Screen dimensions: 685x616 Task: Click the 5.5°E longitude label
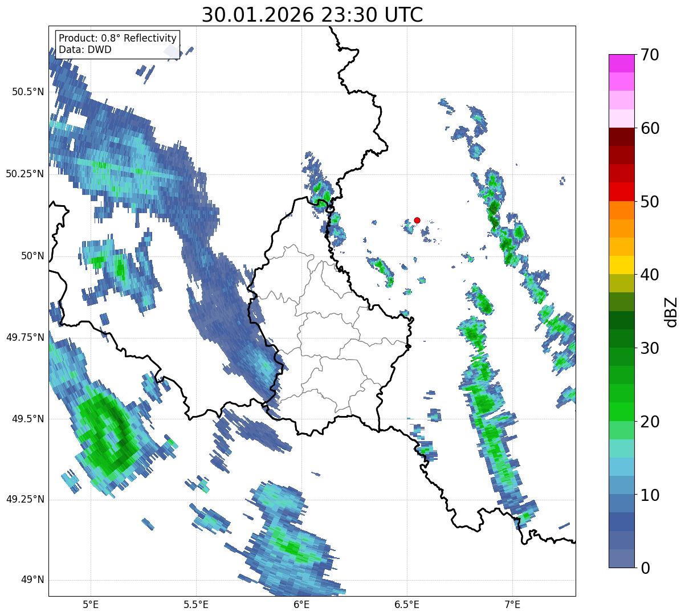click(196, 604)
